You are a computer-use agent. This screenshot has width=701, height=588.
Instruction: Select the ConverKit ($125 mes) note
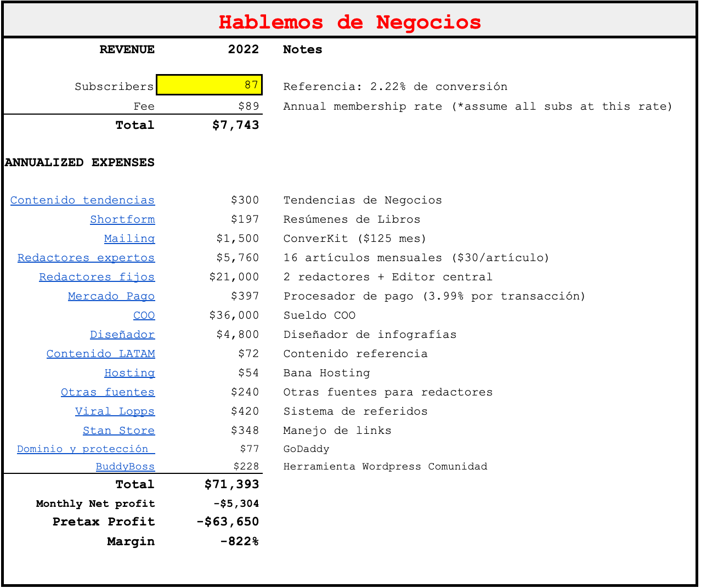coord(355,239)
